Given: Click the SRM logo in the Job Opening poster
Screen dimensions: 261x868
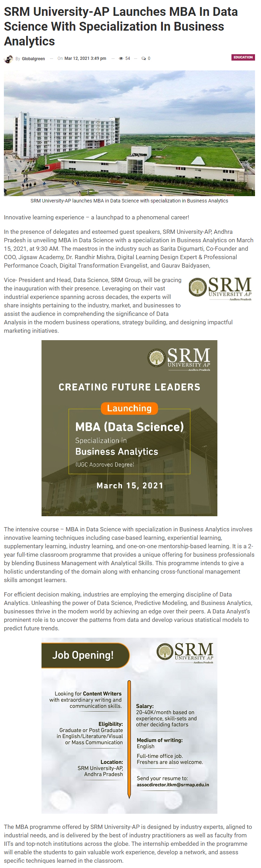Looking at the screenshot, I should point(185,652).
